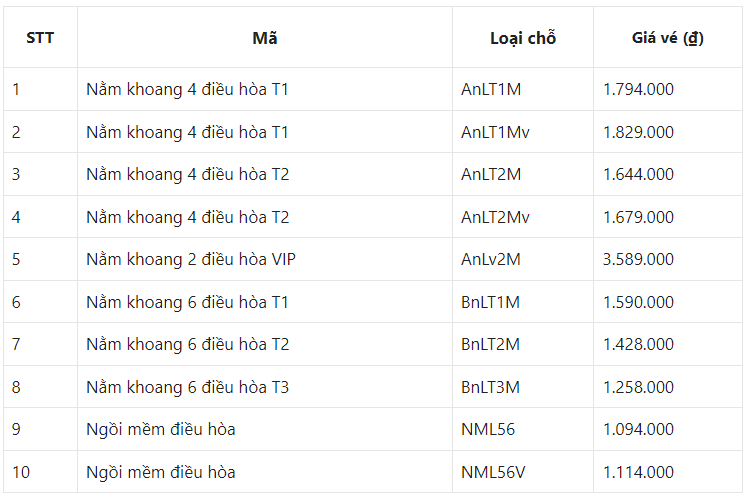Click the AnLv2M seat code

coord(491,259)
